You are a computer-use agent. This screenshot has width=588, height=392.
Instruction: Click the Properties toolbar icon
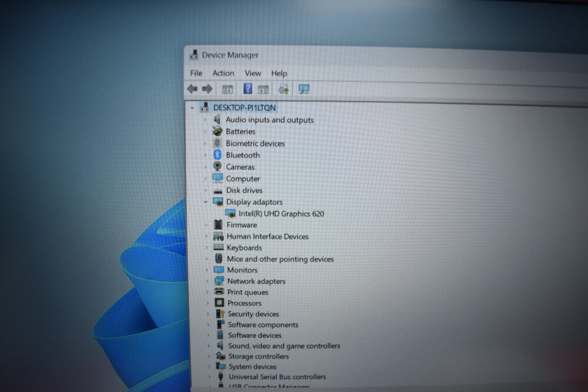pyautogui.click(x=263, y=89)
